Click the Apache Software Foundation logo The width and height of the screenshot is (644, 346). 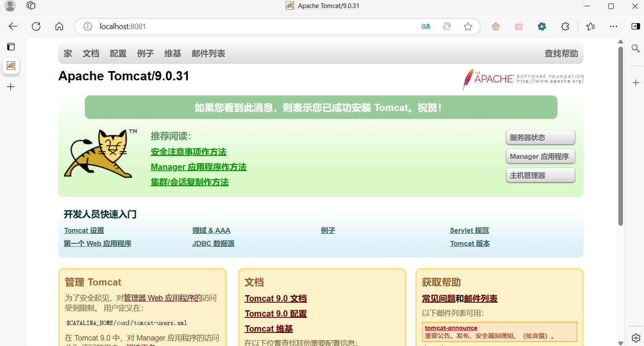[523, 79]
